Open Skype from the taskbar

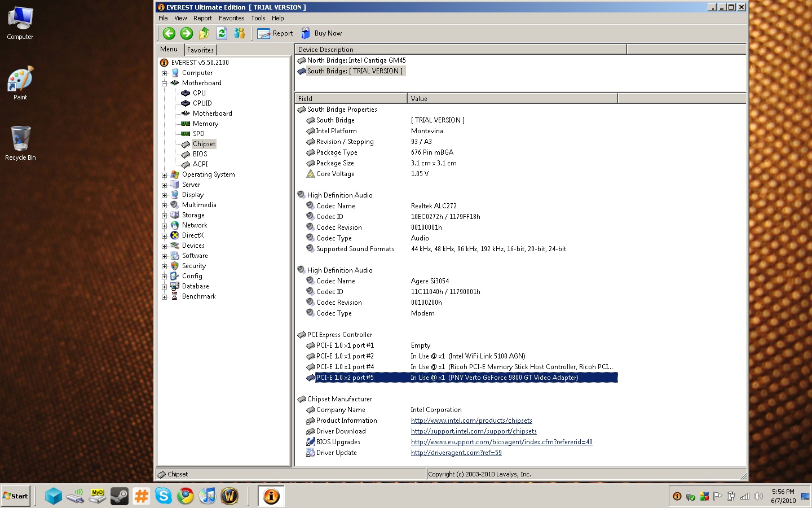coord(164,496)
